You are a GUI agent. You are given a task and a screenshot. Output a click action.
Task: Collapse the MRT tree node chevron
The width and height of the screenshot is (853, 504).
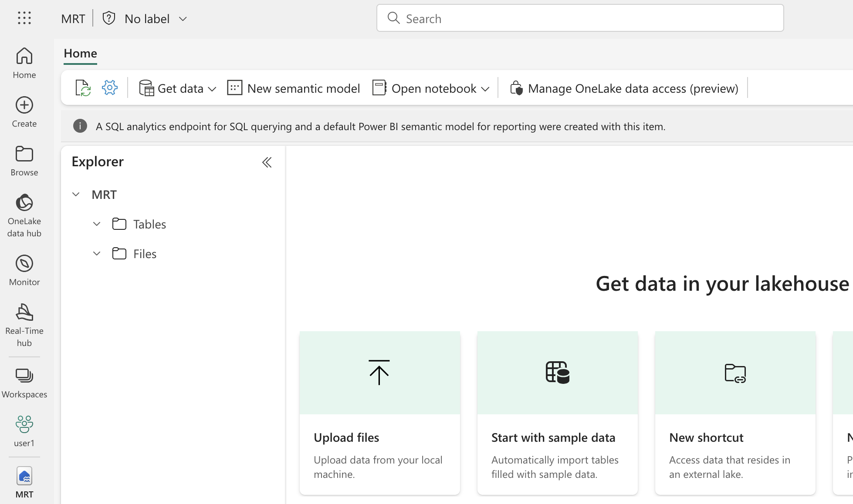[x=76, y=194]
